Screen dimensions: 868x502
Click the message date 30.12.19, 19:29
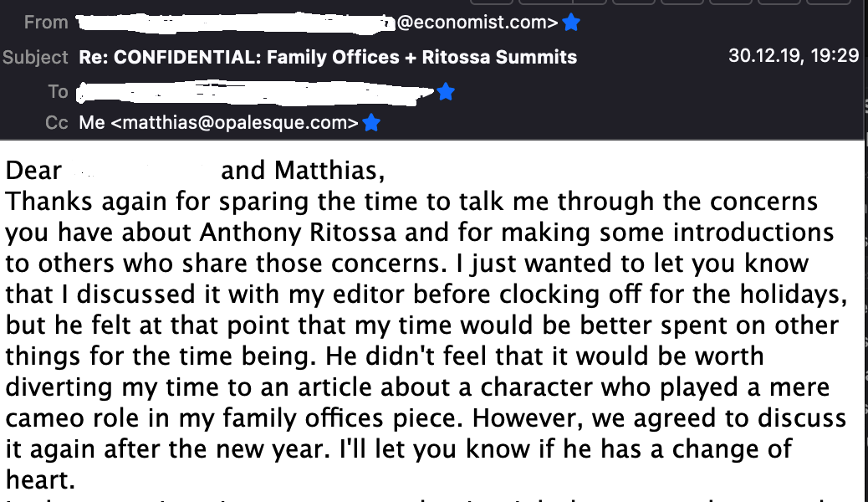coord(794,56)
